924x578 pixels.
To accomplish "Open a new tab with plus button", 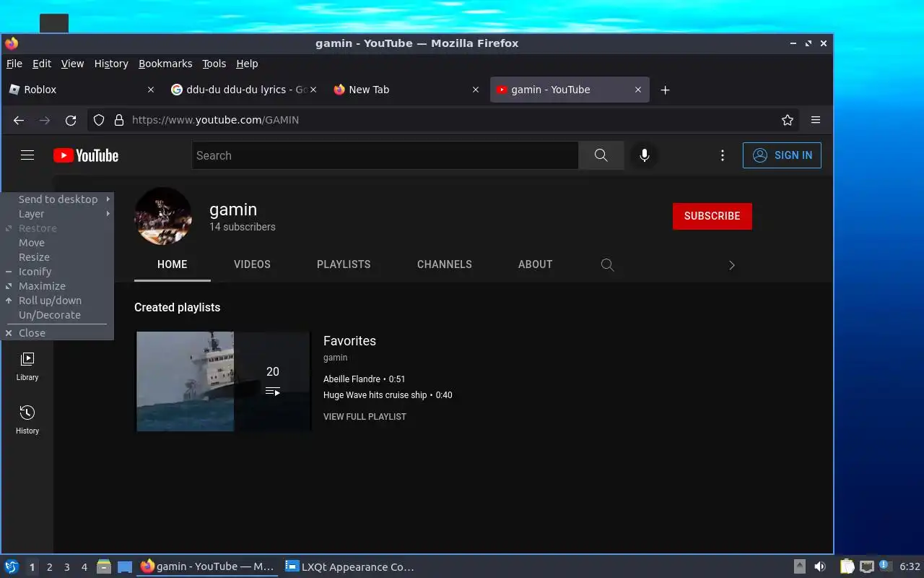I will [666, 90].
